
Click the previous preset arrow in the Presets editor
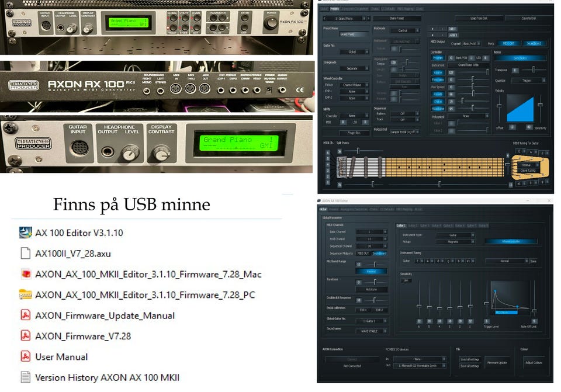[x=324, y=18]
